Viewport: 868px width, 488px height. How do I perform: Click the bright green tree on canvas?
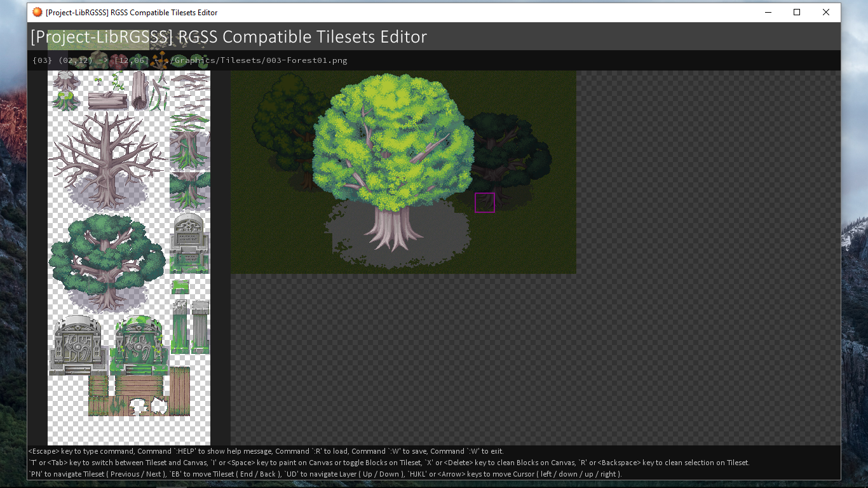point(393,162)
